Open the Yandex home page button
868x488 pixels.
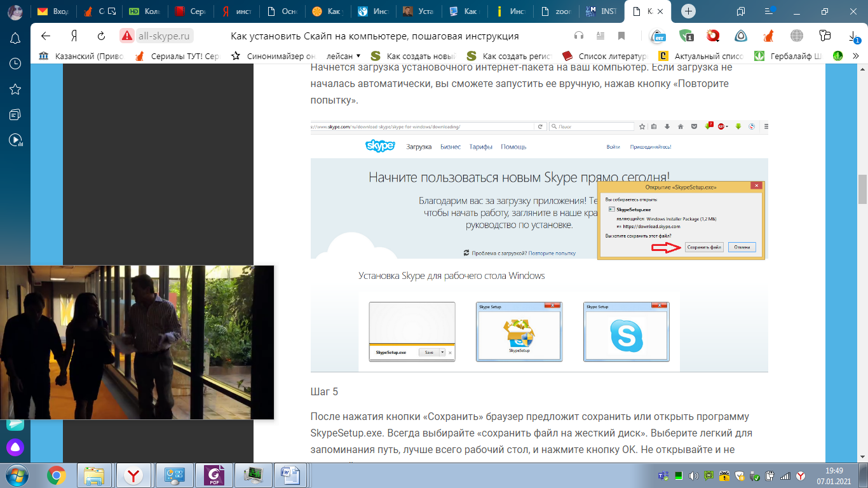click(74, 36)
